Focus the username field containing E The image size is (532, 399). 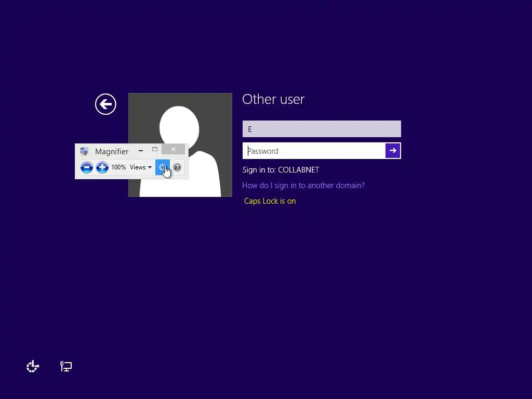(322, 129)
